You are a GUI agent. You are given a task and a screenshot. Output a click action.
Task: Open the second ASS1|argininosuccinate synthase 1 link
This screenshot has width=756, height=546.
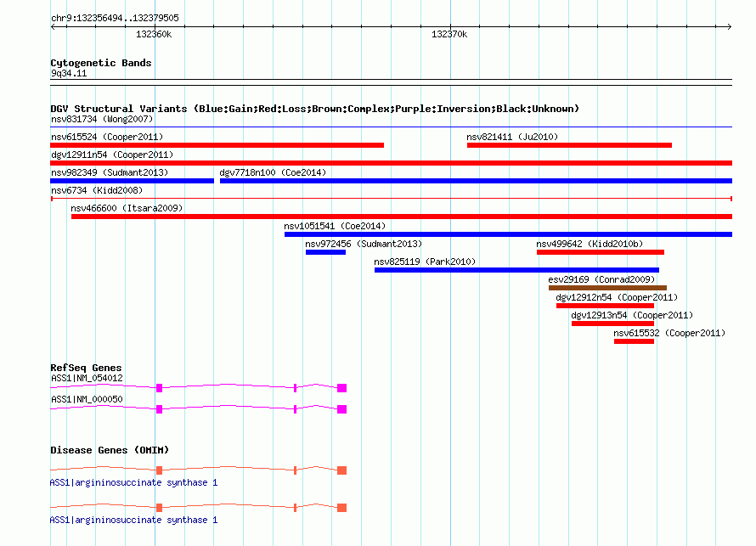(133, 520)
